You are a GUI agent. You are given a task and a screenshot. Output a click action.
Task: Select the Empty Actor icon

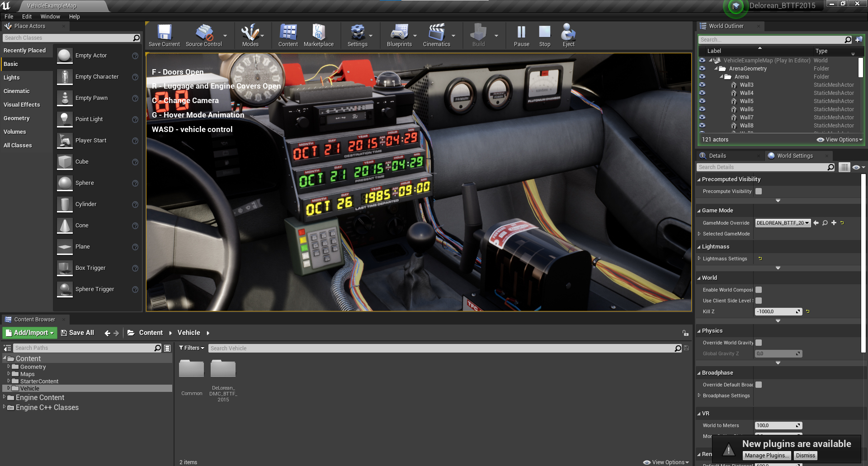pos(65,56)
